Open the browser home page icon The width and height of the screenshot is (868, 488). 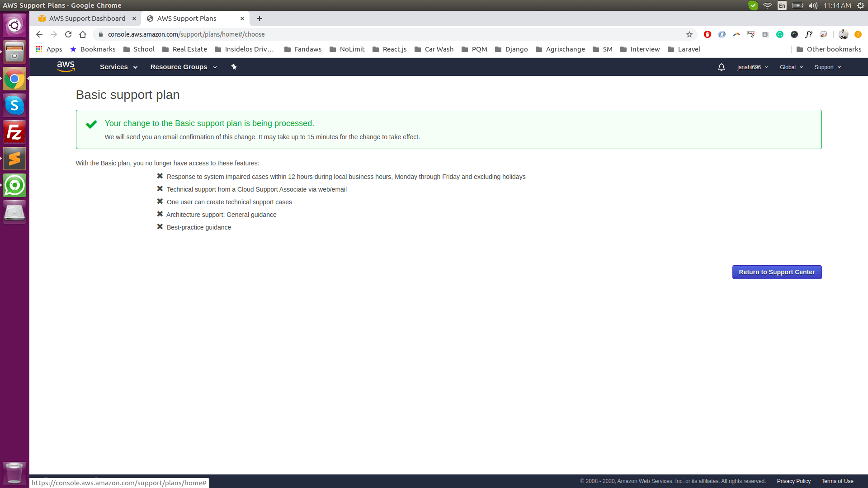point(83,34)
